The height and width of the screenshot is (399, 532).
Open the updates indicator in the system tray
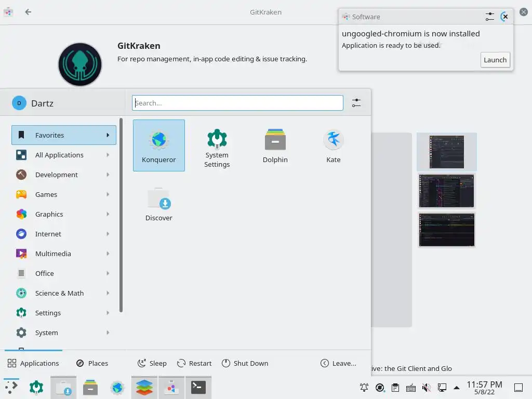380,387
